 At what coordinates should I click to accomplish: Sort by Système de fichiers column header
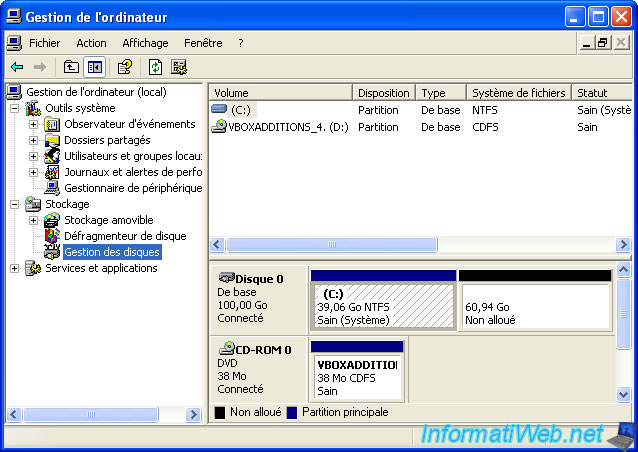click(519, 93)
